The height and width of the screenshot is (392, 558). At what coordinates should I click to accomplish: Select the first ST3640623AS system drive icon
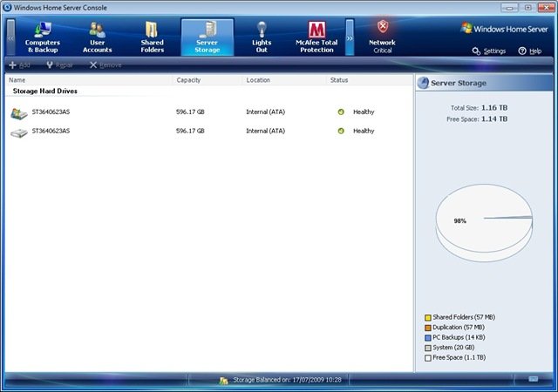click(x=19, y=113)
